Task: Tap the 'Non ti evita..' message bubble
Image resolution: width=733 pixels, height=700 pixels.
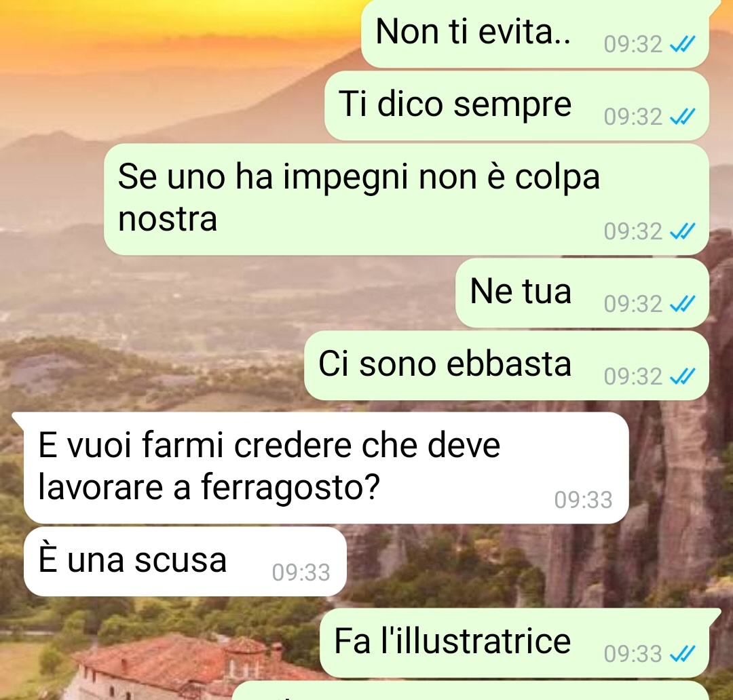Action: tap(535, 34)
